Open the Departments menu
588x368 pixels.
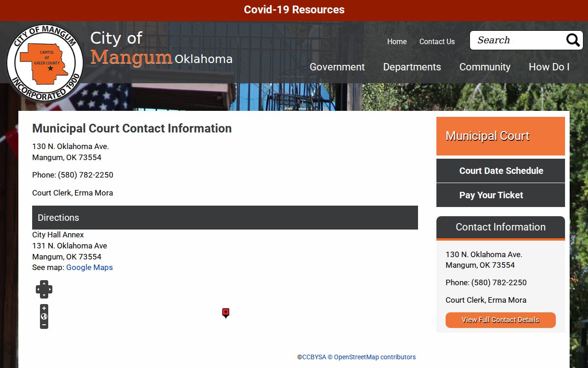pos(412,67)
